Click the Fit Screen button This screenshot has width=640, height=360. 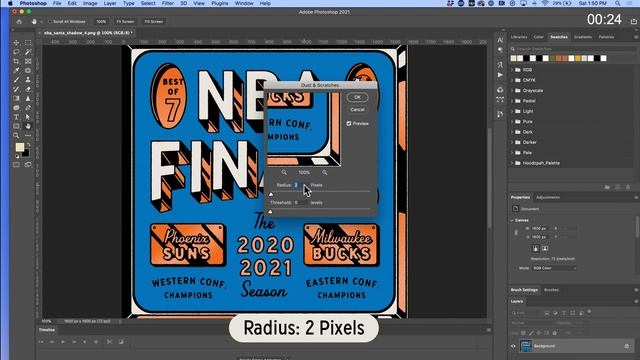point(125,22)
